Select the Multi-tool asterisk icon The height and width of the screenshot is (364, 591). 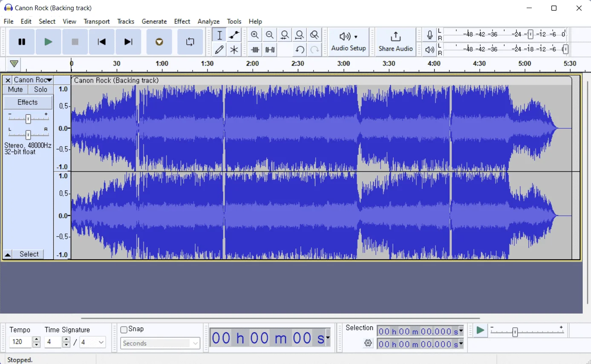pos(234,50)
